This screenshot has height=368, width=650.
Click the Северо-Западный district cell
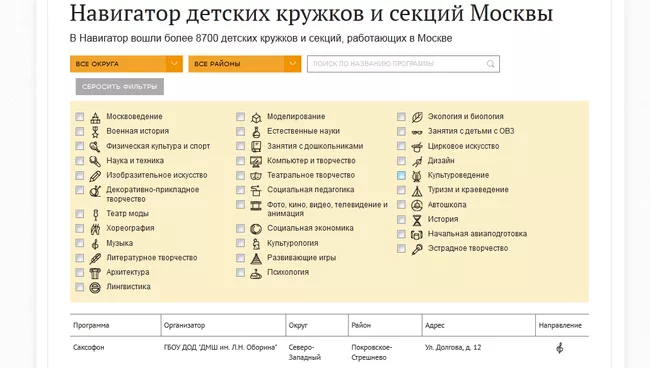tap(305, 352)
